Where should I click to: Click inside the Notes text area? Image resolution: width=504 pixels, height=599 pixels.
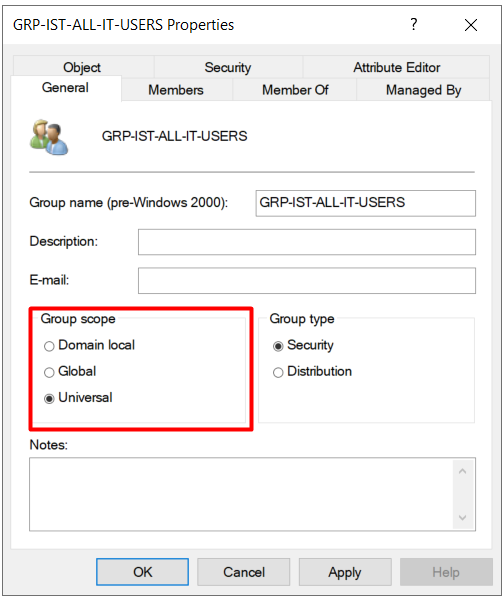241,494
